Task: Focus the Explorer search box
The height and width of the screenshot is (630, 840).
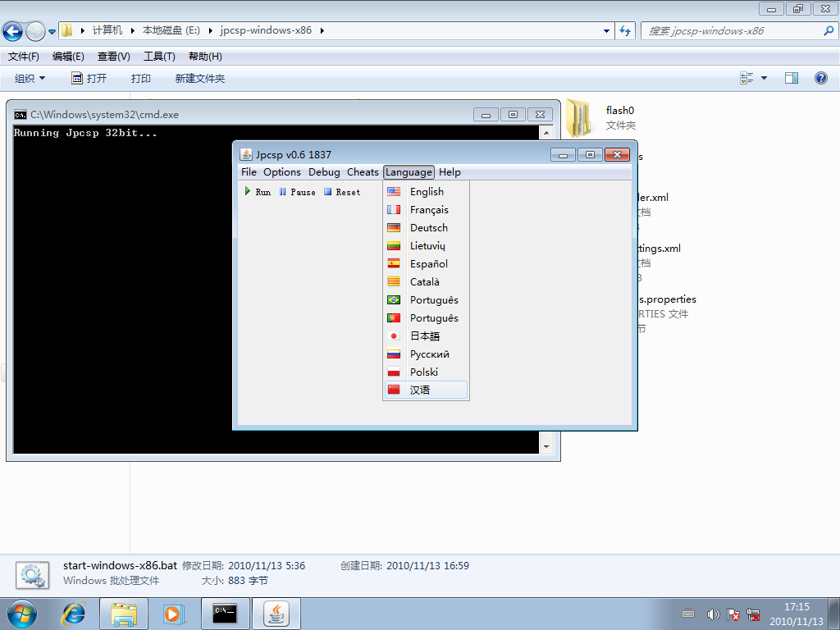Action: tap(734, 31)
